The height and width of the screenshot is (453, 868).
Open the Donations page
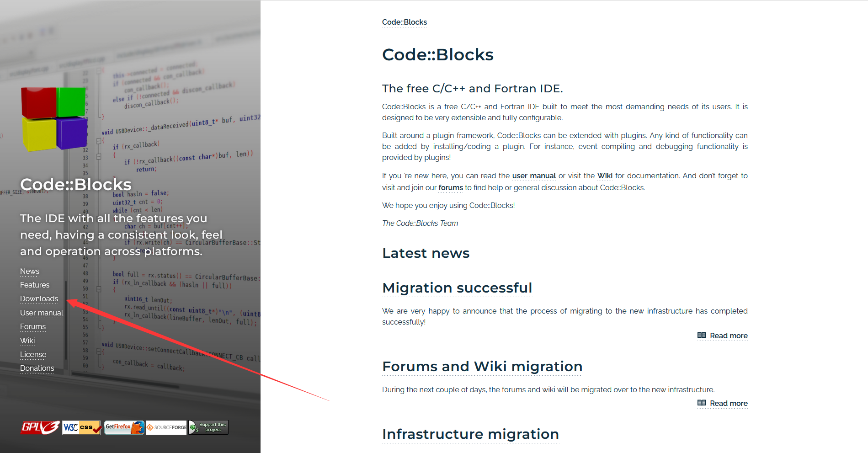click(x=37, y=368)
